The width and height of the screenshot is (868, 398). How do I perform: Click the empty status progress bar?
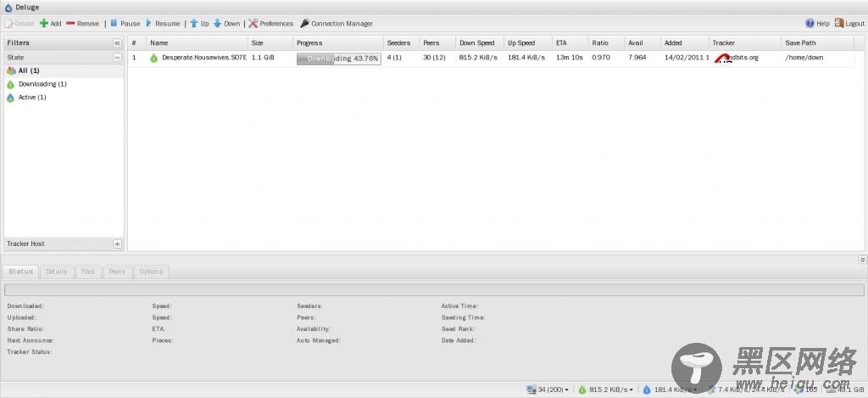point(434,290)
